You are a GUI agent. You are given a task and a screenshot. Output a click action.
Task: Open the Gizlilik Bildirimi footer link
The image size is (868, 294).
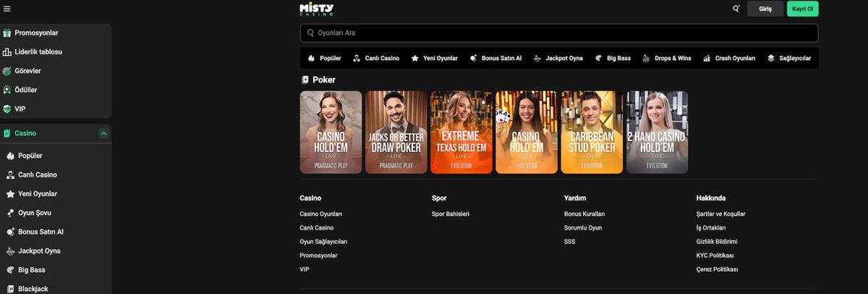pyautogui.click(x=717, y=242)
